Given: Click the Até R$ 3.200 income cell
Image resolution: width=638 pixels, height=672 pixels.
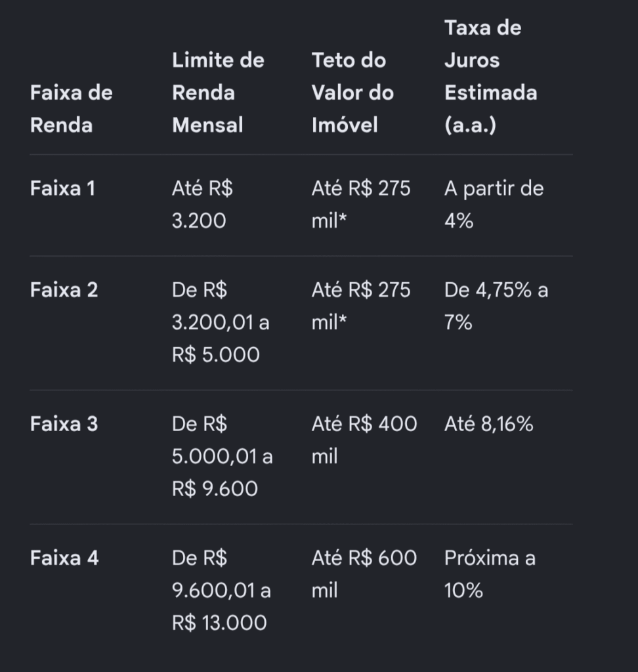Looking at the screenshot, I should tap(202, 205).
